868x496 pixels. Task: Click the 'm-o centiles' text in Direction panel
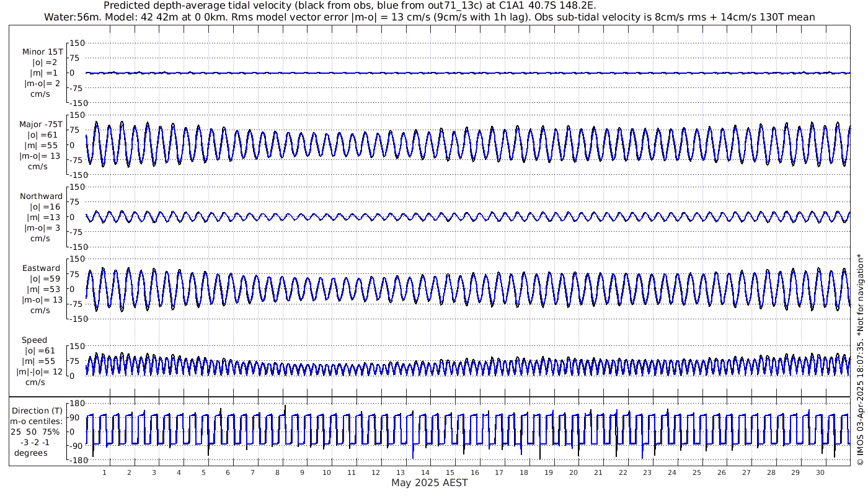37,422
